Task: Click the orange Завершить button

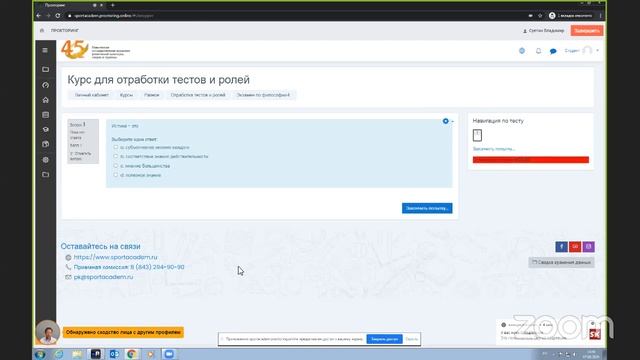Action: coord(587,31)
